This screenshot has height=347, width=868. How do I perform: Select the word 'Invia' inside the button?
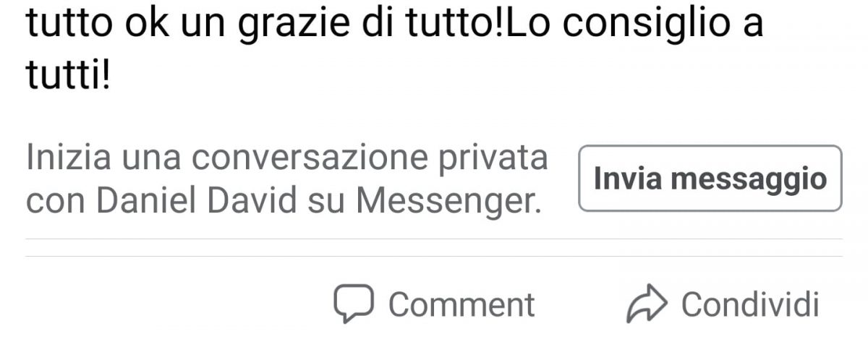[624, 179]
